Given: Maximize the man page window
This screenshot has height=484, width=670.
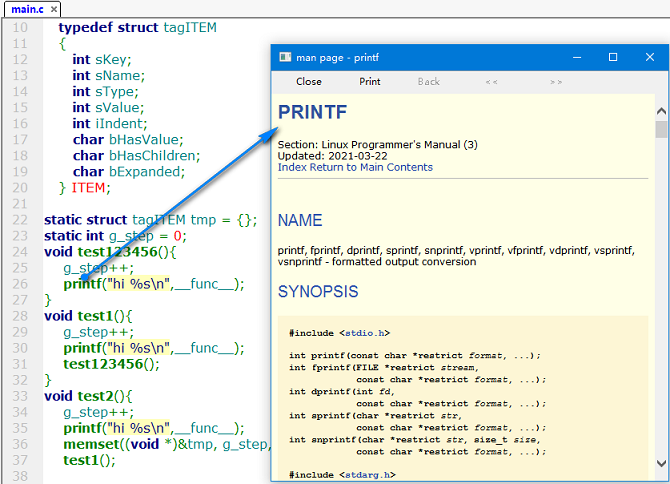Looking at the screenshot, I should (613, 58).
